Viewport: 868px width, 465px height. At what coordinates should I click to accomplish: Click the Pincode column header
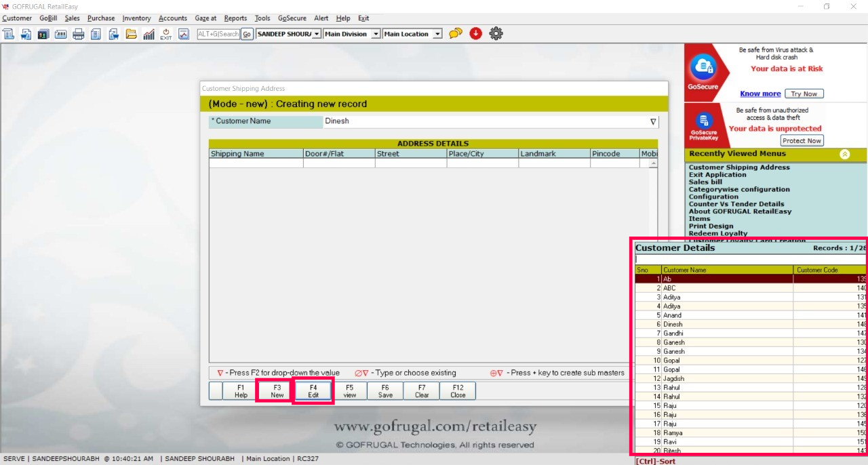614,154
